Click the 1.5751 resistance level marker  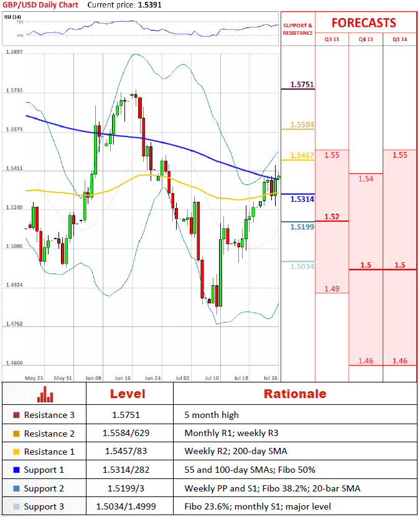pos(302,85)
